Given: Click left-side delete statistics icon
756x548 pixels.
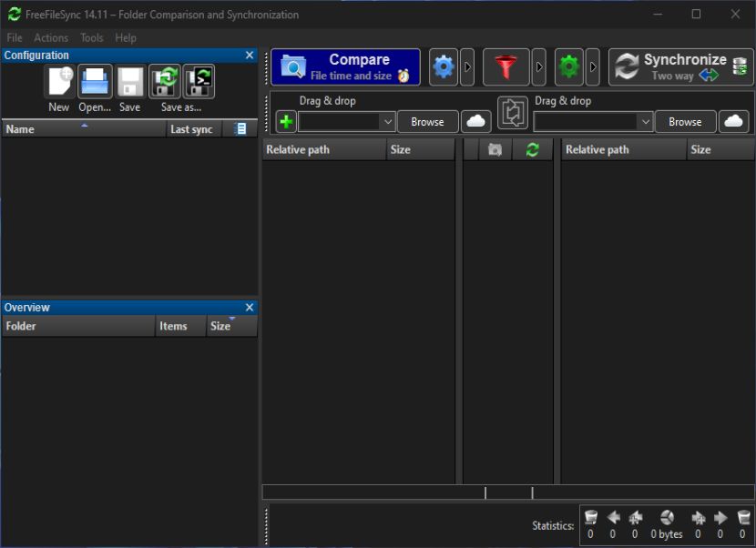Looking at the screenshot, I should coord(590,518).
